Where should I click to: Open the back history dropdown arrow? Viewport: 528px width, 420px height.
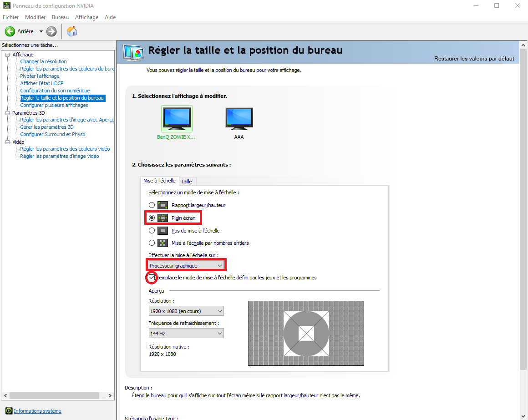click(x=41, y=31)
